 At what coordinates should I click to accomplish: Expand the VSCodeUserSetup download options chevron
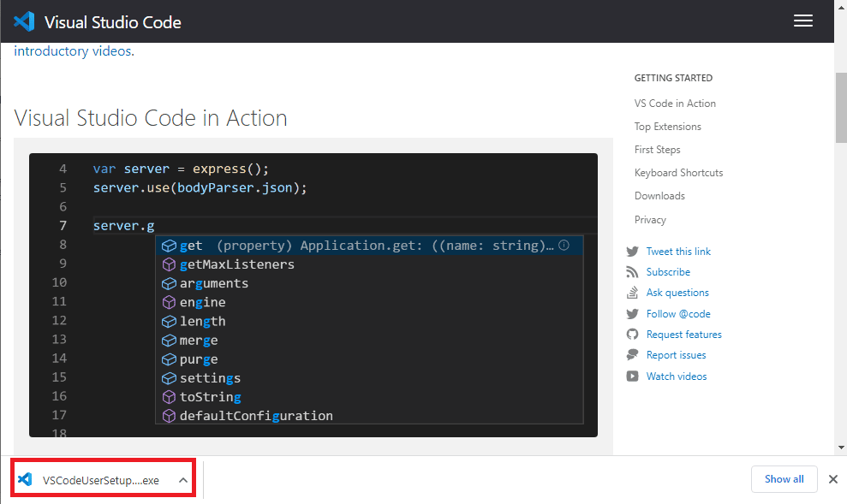coord(183,480)
